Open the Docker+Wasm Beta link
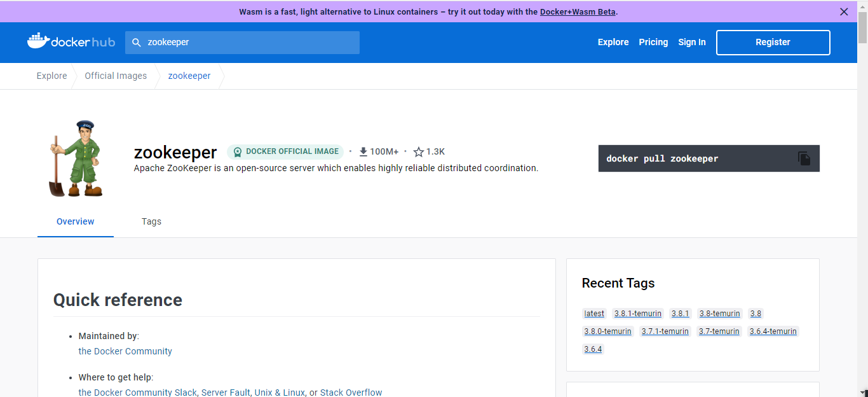868x397 pixels. (x=577, y=11)
